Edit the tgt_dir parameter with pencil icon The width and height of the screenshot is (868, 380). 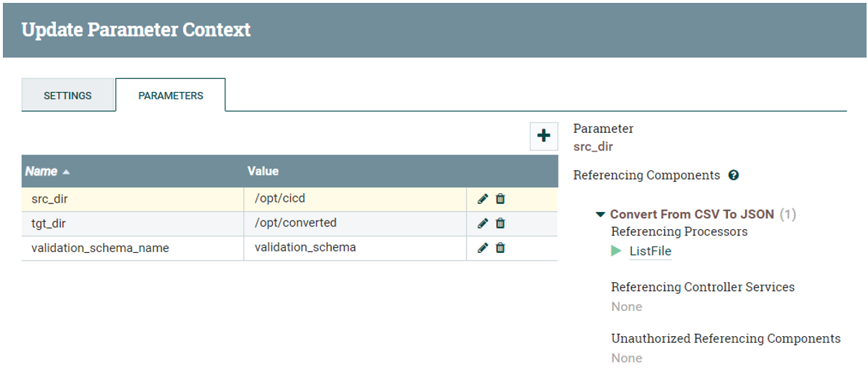(482, 223)
